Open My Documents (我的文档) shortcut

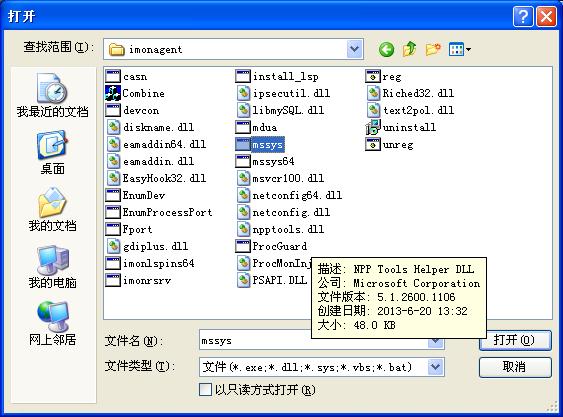point(52,209)
